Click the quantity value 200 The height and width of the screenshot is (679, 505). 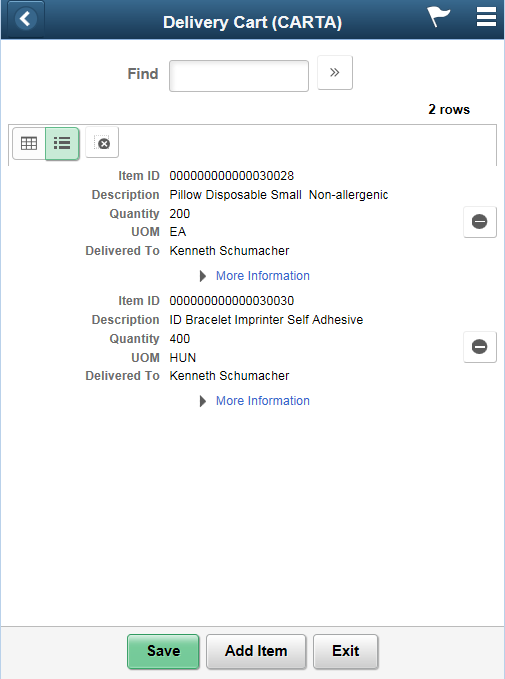(x=180, y=214)
